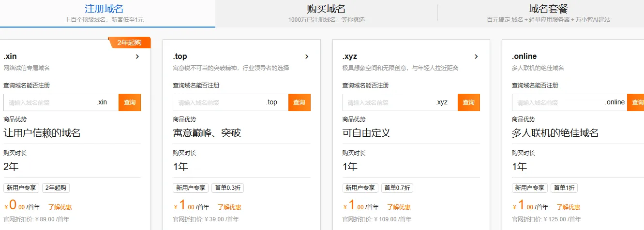Open 了解优惠 link in .online card
644x230 pixels.
coord(569,207)
